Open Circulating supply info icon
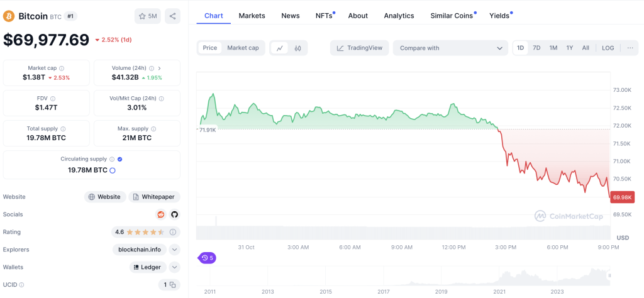 112,159
